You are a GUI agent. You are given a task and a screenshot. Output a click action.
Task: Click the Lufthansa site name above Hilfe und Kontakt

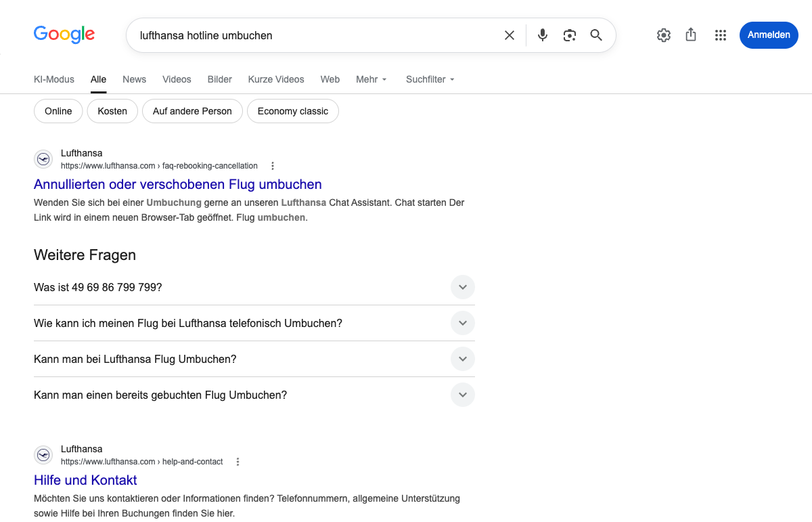point(82,449)
